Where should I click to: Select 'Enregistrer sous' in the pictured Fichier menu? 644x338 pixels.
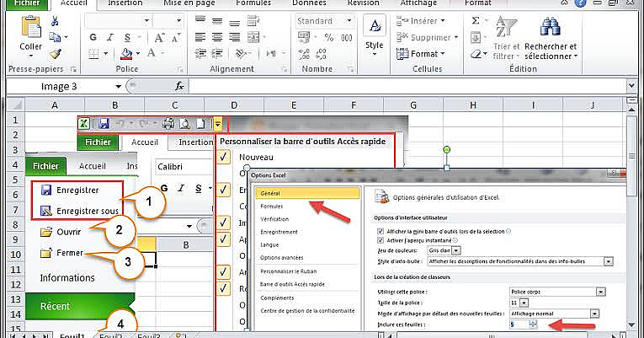click(80, 211)
